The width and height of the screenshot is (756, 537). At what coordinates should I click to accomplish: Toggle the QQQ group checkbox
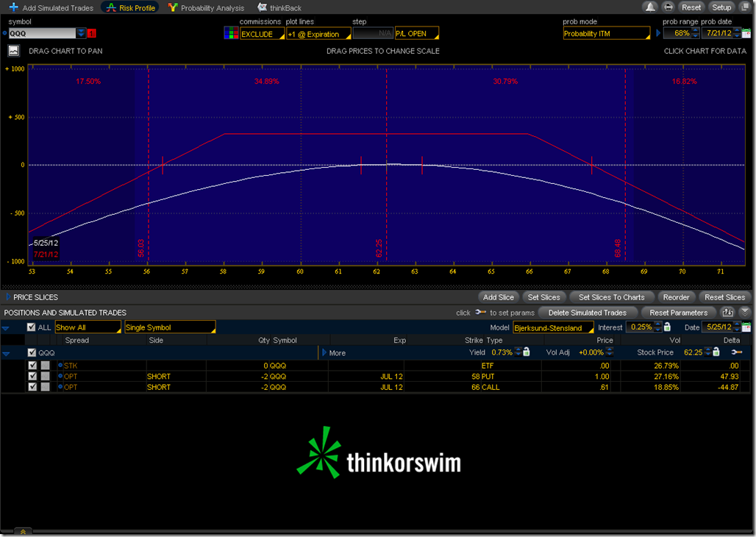pyautogui.click(x=32, y=352)
